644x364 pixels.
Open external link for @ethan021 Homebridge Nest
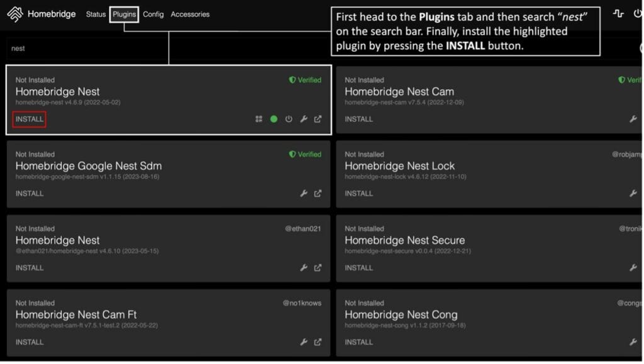click(318, 268)
